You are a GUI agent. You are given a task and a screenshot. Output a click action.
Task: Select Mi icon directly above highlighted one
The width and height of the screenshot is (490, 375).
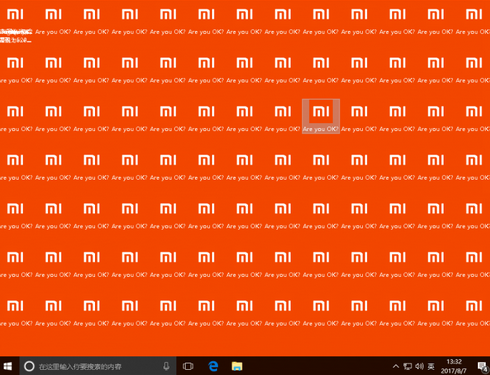click(321, 68)
